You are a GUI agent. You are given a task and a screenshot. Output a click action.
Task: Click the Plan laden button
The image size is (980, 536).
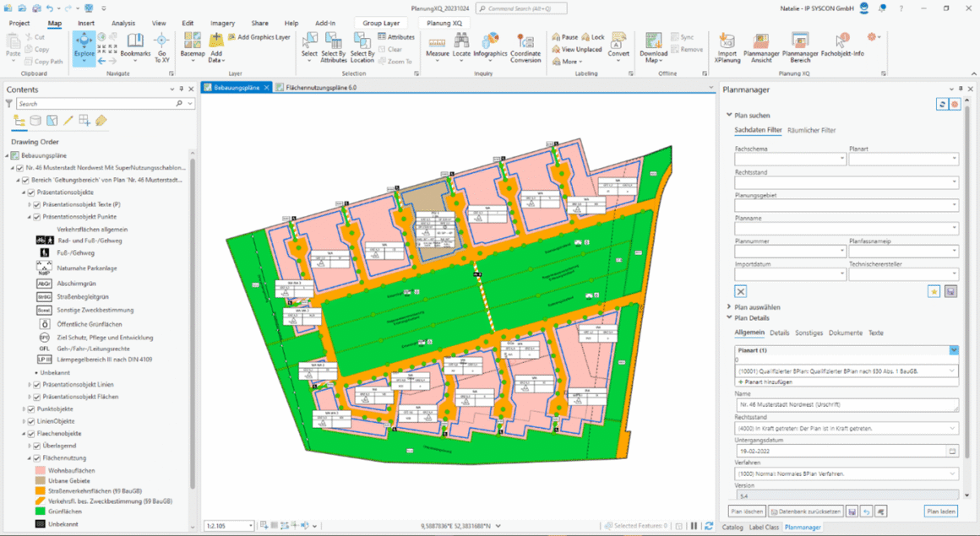coord(940,511)
